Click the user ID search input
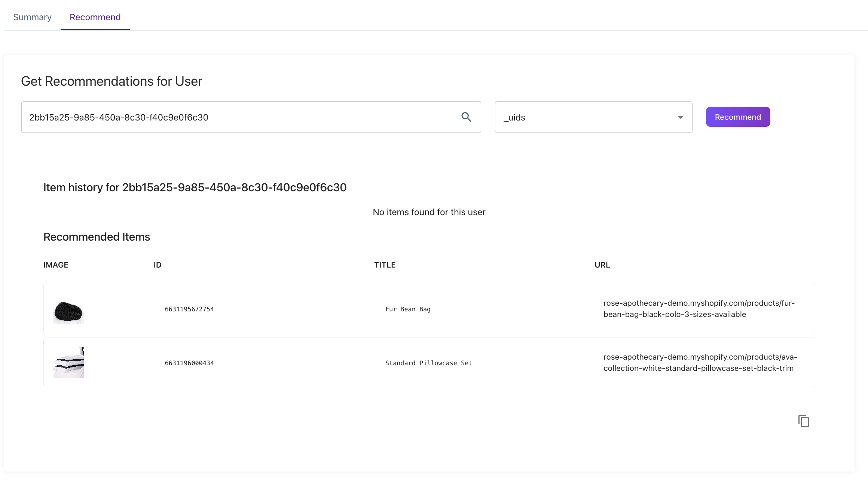This screenshot has height=482, width=868. click(239, 117)
